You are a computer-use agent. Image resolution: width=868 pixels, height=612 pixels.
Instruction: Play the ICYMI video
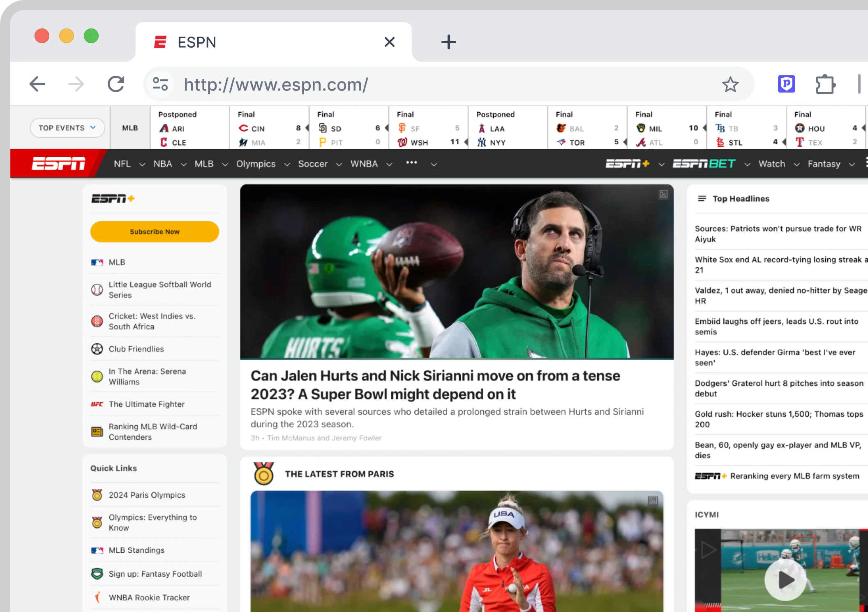coord(785,580)
